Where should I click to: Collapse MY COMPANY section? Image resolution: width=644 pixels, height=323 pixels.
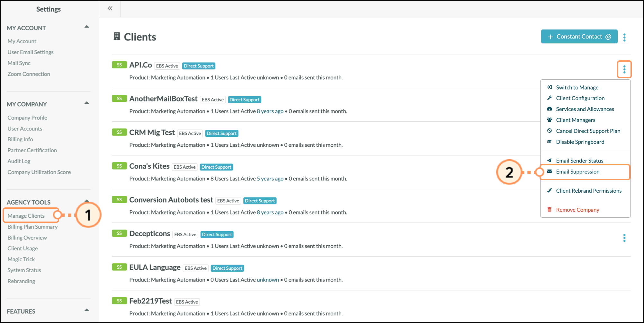[86, 103]
